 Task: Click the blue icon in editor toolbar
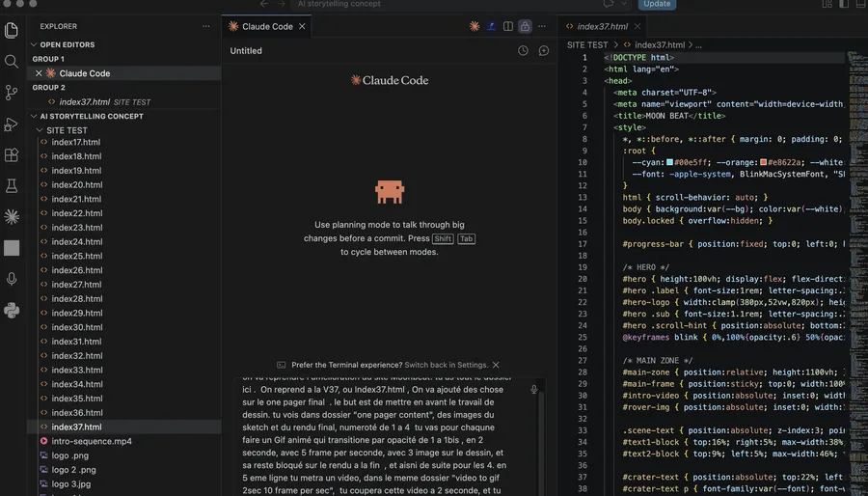click(491, 26)
